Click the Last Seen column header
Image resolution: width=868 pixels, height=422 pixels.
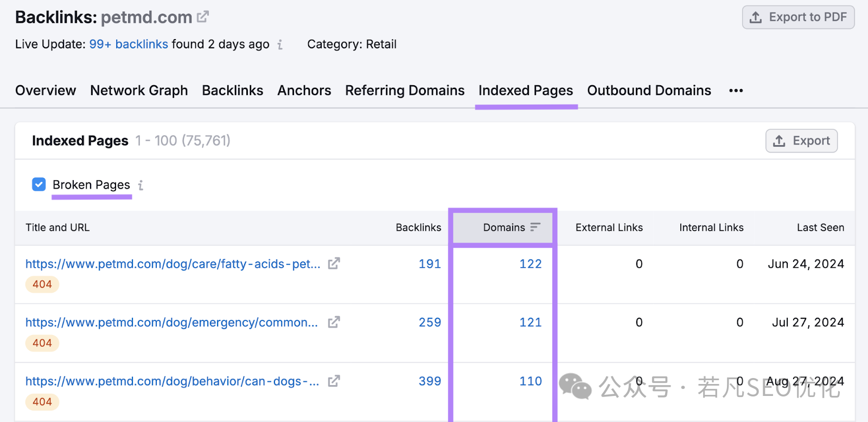pyautogui.click(x=820, y=228)
